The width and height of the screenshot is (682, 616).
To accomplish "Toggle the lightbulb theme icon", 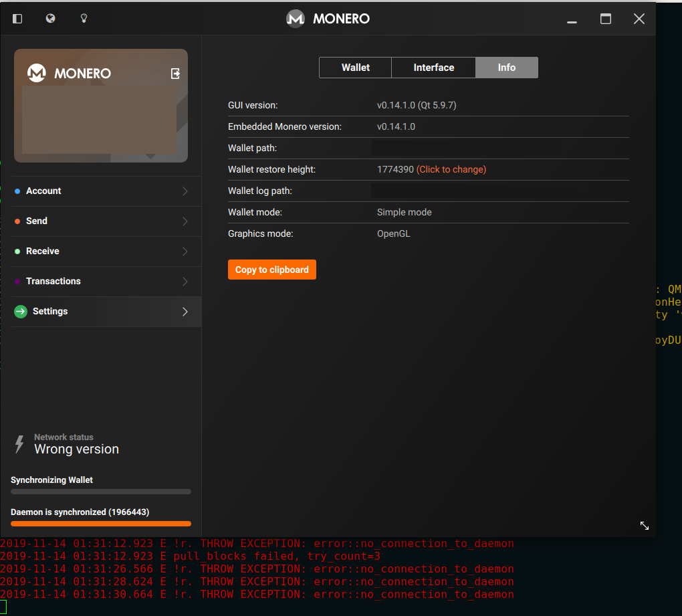I will click(83, 19).
